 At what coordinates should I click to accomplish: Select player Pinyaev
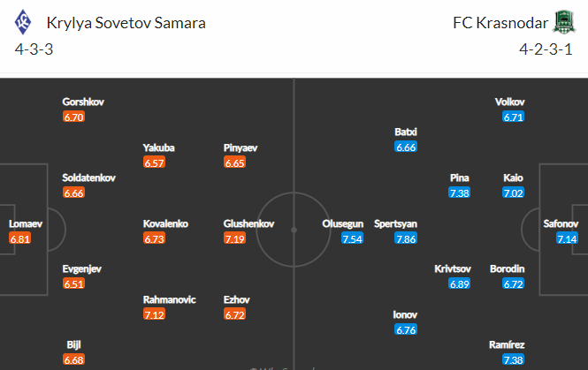coord(241,148)
